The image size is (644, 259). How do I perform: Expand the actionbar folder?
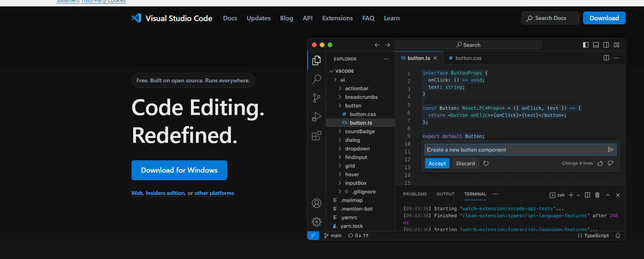tap(340, 88)
